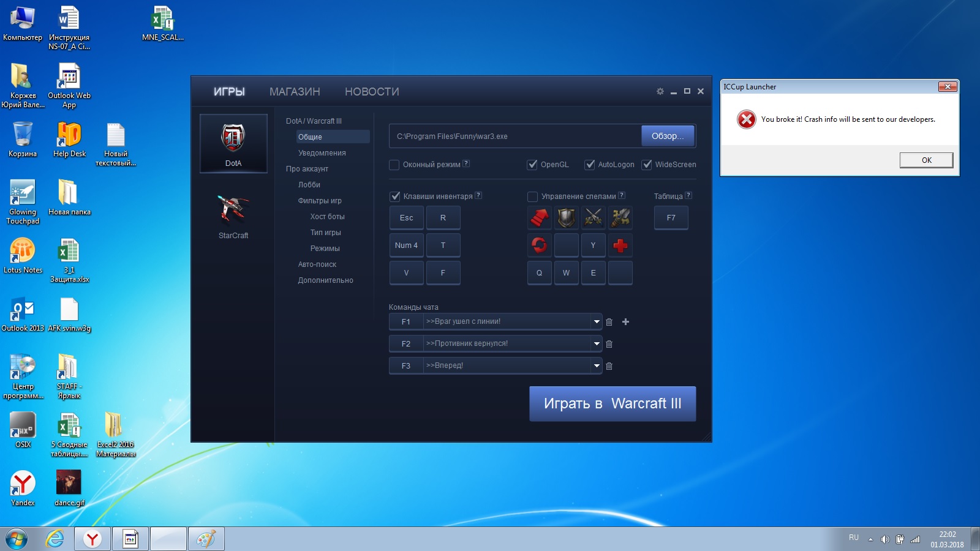This screenshot has height=551, width=980.
Task: Disable OpenGL checkbox
Action: point(532,165)
